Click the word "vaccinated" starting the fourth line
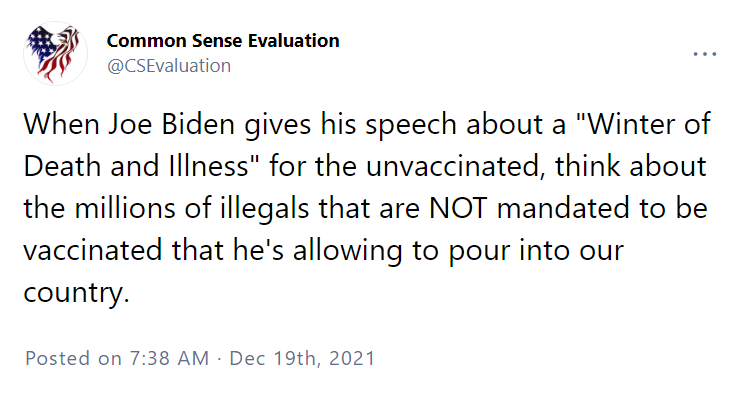 pyautogui.click(x=93, y=250)
